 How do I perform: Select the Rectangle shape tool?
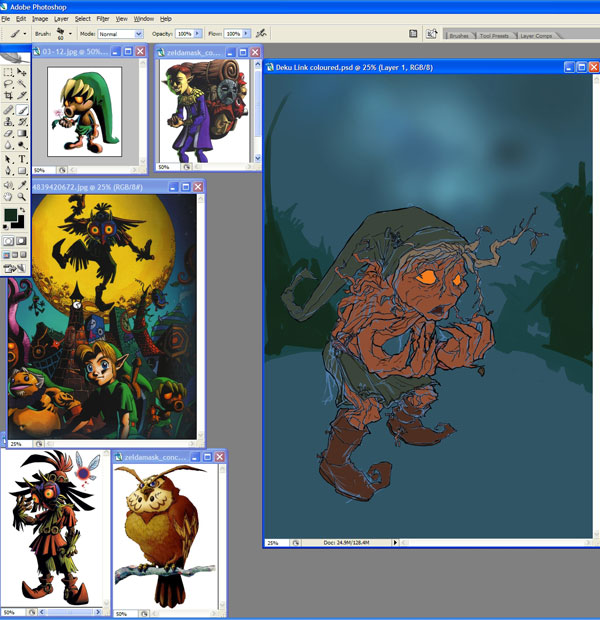point(22,171)
